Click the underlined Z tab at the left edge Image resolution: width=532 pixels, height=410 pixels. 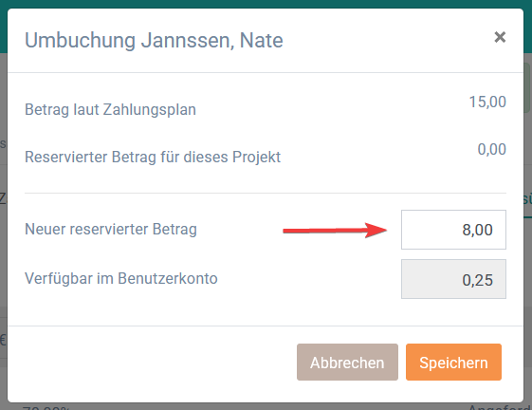click(4, 197)
